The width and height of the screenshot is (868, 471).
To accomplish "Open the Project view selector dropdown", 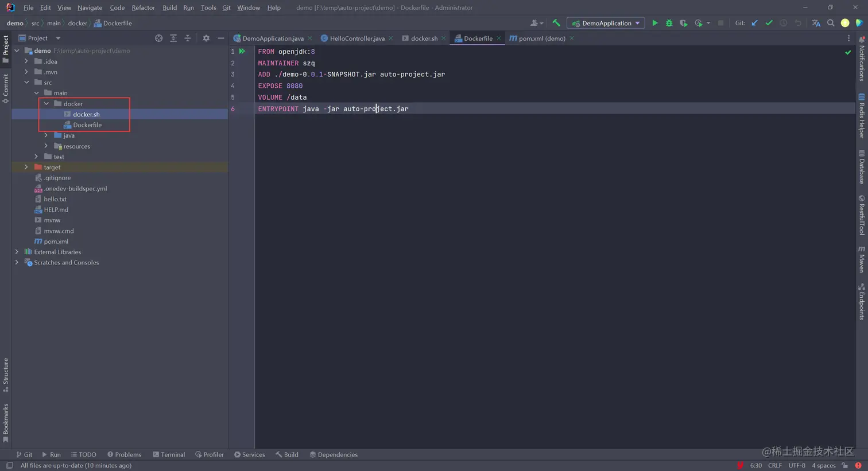I will (x=39, y=38).
